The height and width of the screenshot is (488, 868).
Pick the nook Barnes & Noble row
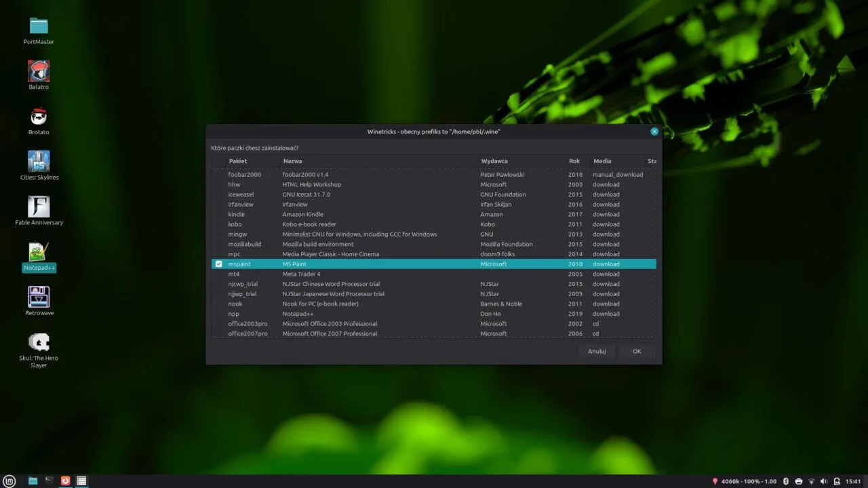(434, 304)
